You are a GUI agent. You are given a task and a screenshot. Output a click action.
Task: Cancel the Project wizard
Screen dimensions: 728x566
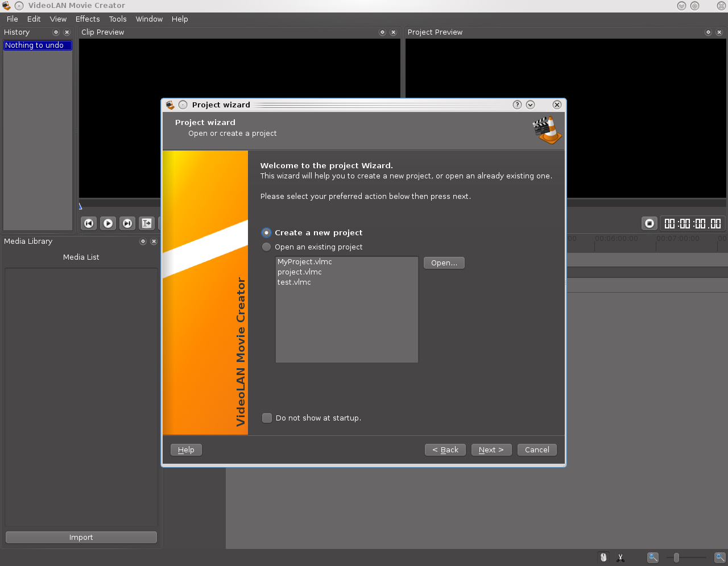pos(537,450)
